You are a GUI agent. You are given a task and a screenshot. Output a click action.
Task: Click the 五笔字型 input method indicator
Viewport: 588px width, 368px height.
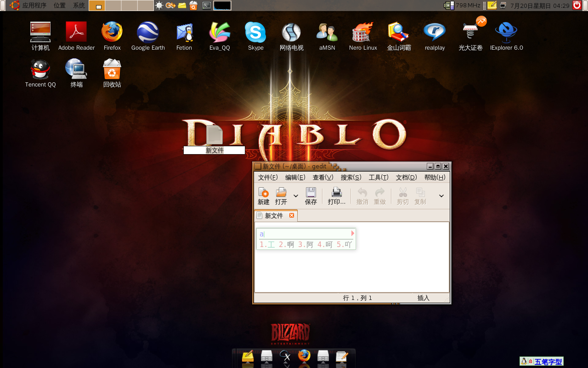click(x=548, y=362)
